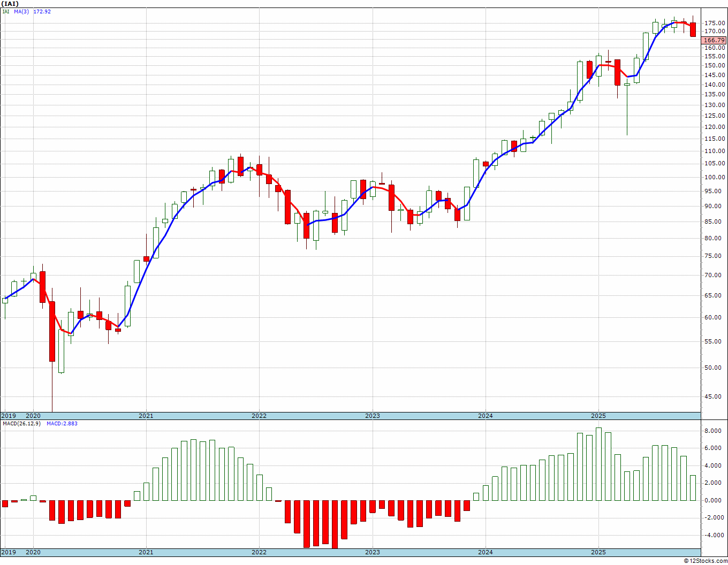Click 2021 on the price chart time axis
Image resolution: width=728 pixels, height=565 pixels.
pyautogui.click(x=146, y=416)
